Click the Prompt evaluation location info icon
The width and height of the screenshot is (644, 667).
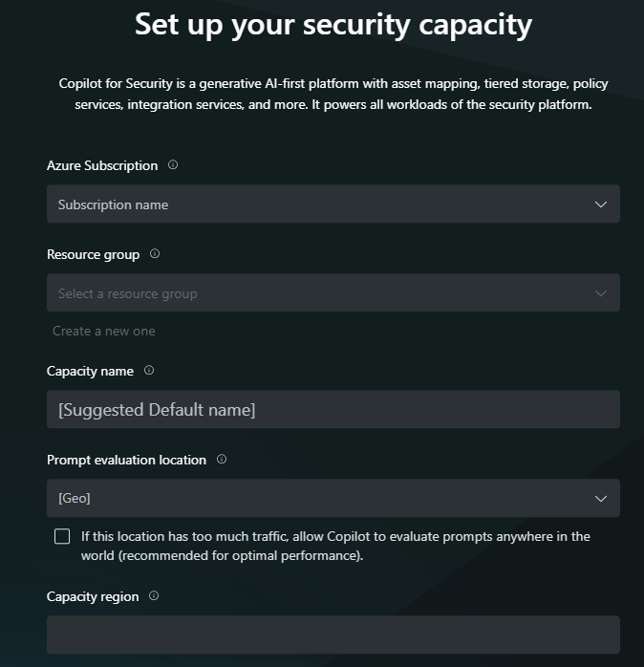222,460
